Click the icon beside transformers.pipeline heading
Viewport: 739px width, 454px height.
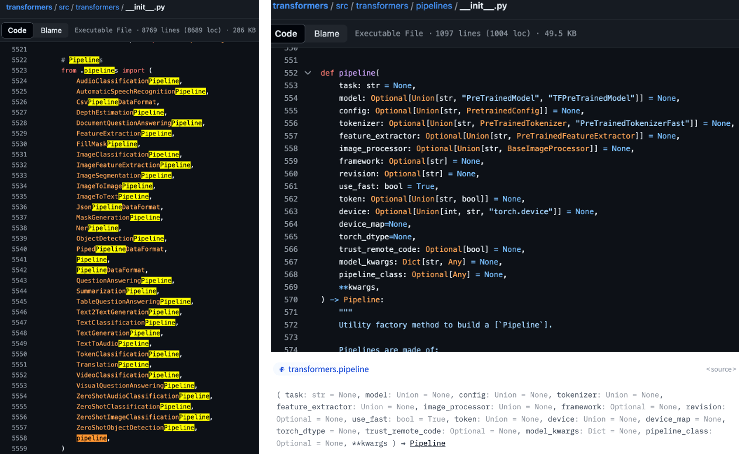[x=281, y=369]
